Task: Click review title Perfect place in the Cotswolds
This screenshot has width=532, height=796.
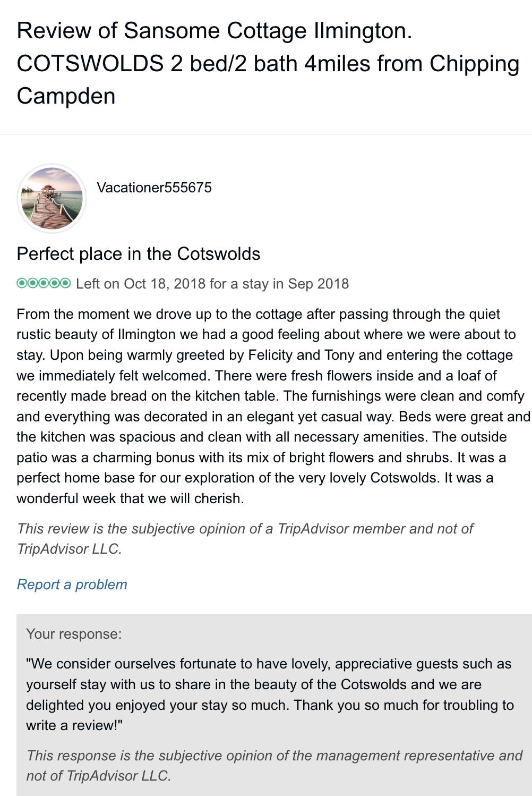Action: click(x=139, y=254)
